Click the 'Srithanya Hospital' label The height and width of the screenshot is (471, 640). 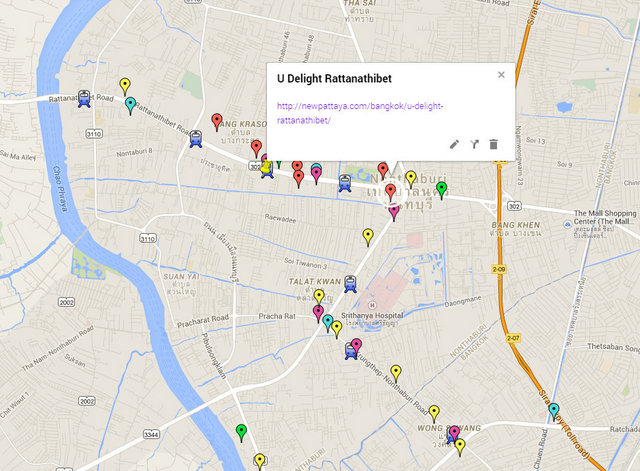(x=372, y=315)
